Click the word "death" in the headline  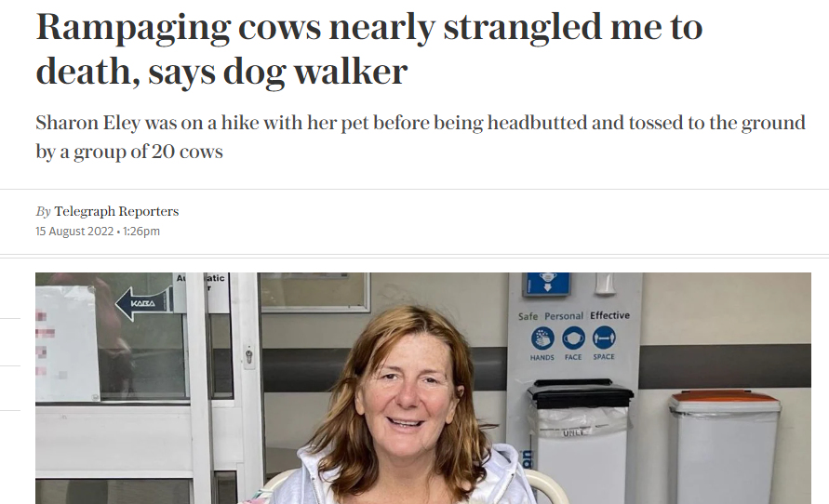(74, 72)
